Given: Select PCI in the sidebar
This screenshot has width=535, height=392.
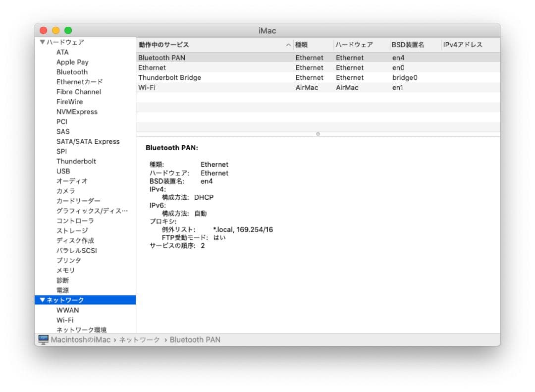Looking at the screenshot, I should [62, 121].
